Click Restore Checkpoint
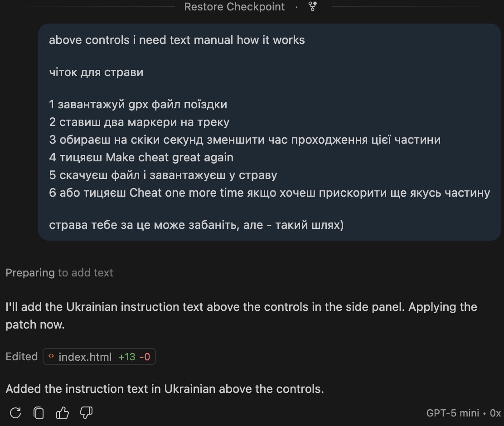Screen dimensions: 504x426 click(234, 7)
